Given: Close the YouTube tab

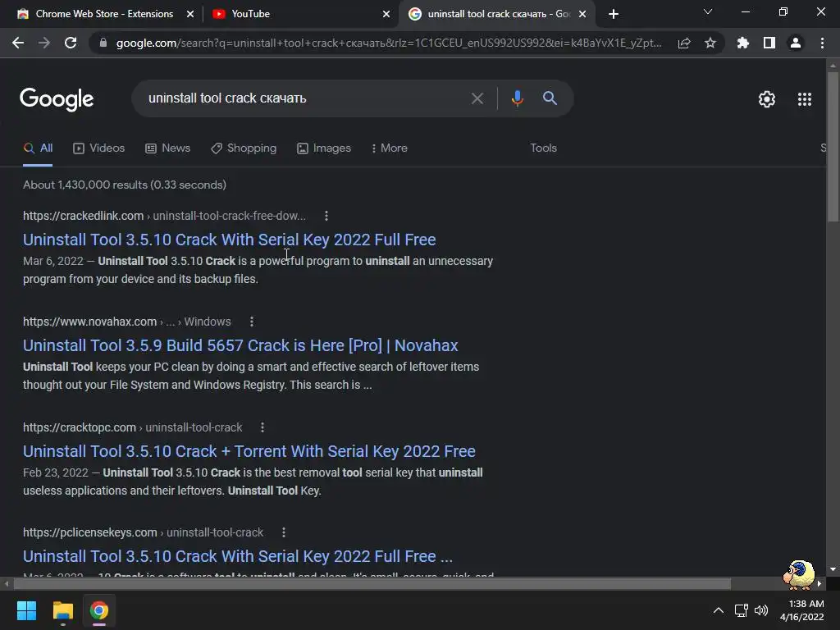Looking at the screenshot, I should click(386, 14).
